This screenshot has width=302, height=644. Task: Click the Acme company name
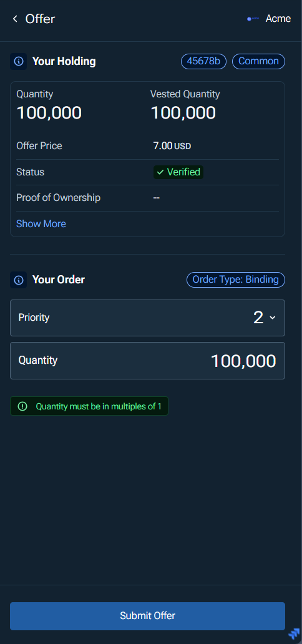pos(278,19)
